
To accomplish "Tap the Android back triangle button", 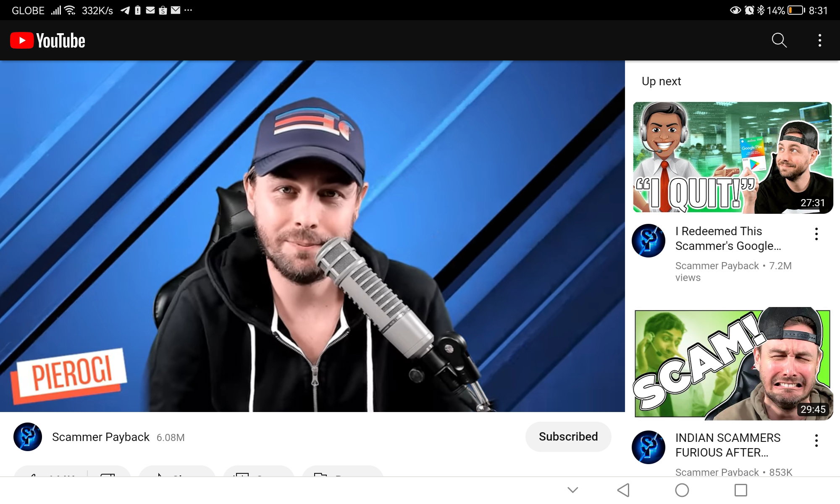I will (x=623, y=490).
